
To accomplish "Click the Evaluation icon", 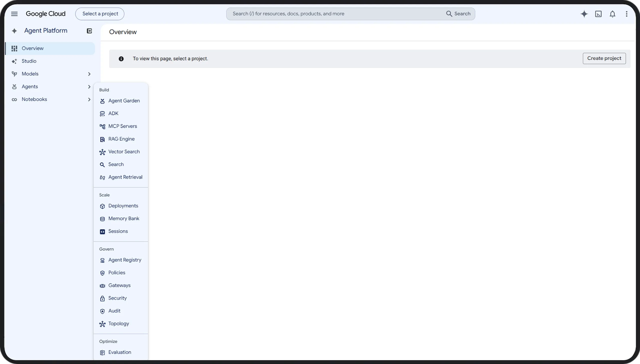I will [102, 353].
